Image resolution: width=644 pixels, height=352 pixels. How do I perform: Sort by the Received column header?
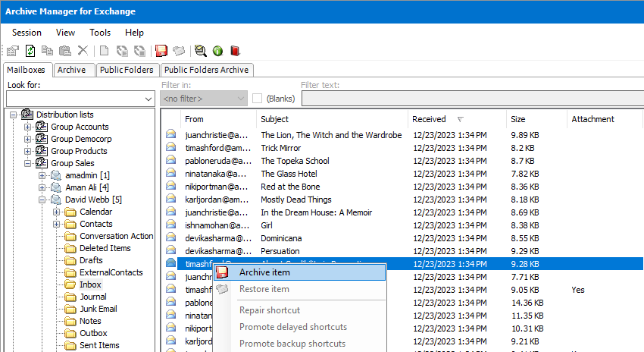pos(430,119)
